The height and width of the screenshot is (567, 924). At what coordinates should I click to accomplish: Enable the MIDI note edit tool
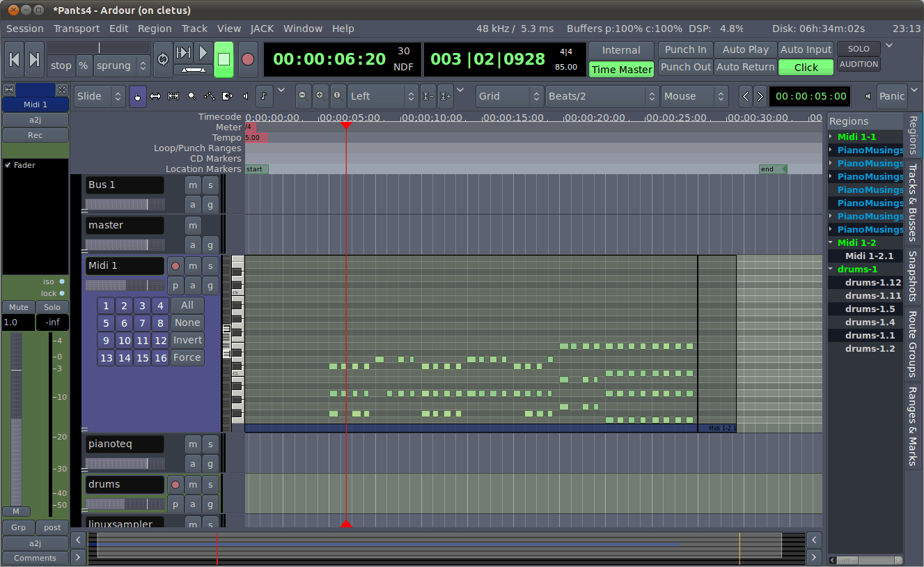point(264,96)
